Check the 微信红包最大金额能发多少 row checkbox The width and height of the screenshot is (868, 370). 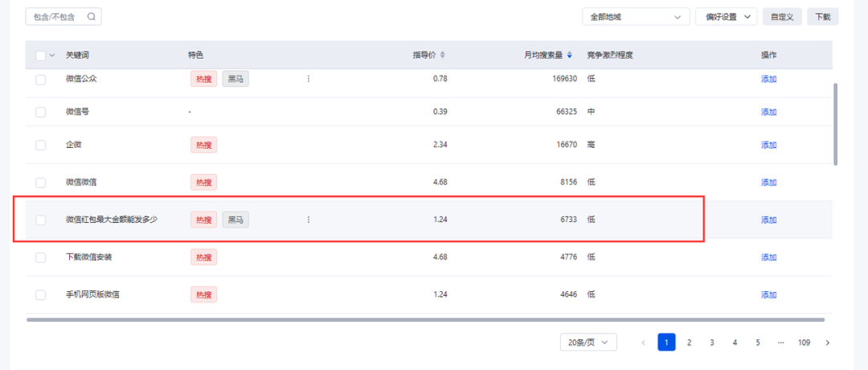(40, 220)
